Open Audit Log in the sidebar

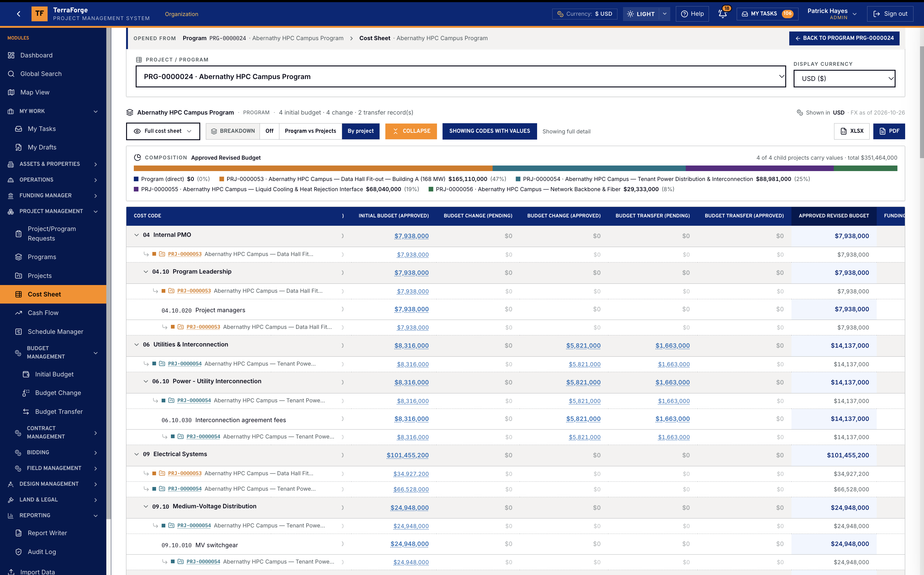tap(53, 552)
